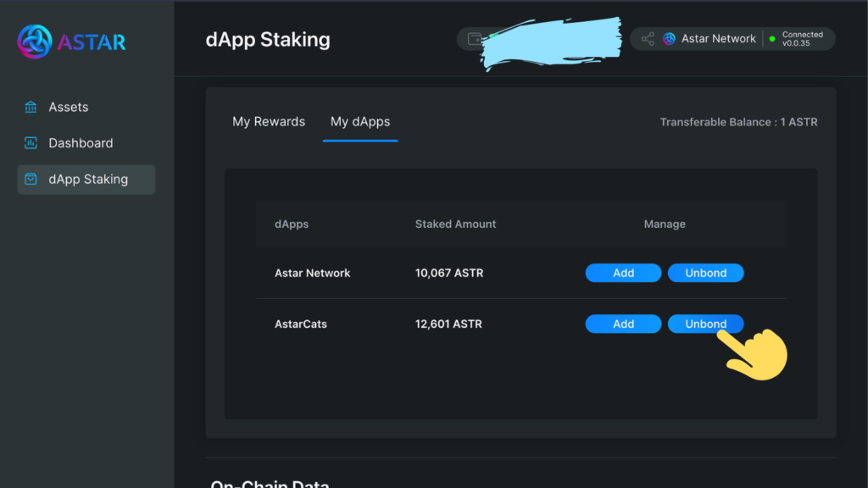Unbond from AstarCats
The height and width of the screenshot is (488, 868).
pyautogui.click(x=706, y=324)
